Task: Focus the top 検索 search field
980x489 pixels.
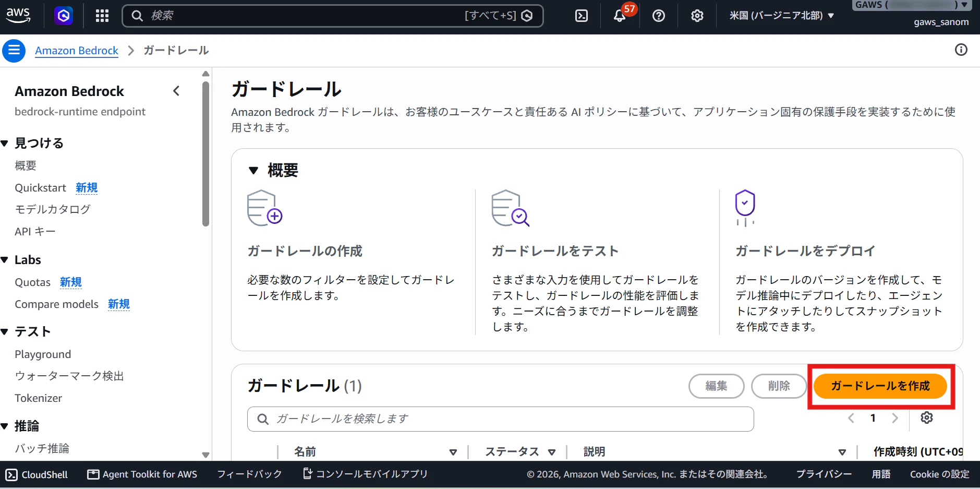Action: point(333,16)
